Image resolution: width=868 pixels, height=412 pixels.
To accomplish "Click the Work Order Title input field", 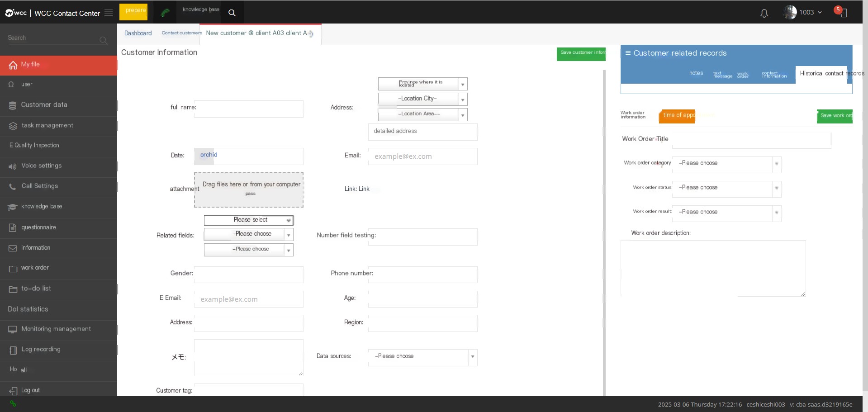I will coord(751,140).
